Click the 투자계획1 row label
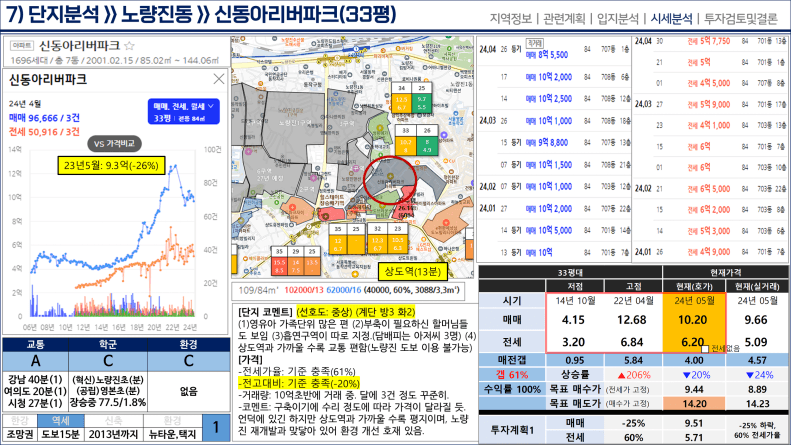The height and width of the screenshot is (445, 791). [x=512, y=430]
